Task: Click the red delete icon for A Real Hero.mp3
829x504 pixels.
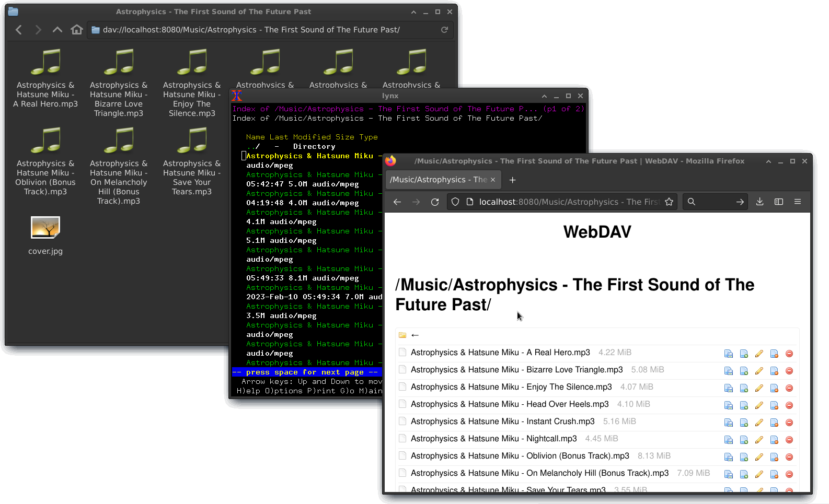Action: click(x=789, y=354)
